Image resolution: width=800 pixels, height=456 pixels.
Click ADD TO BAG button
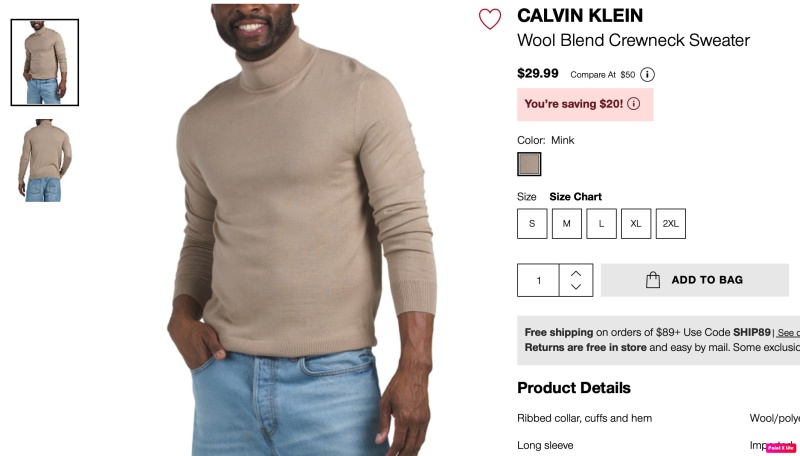pos(695,280)
